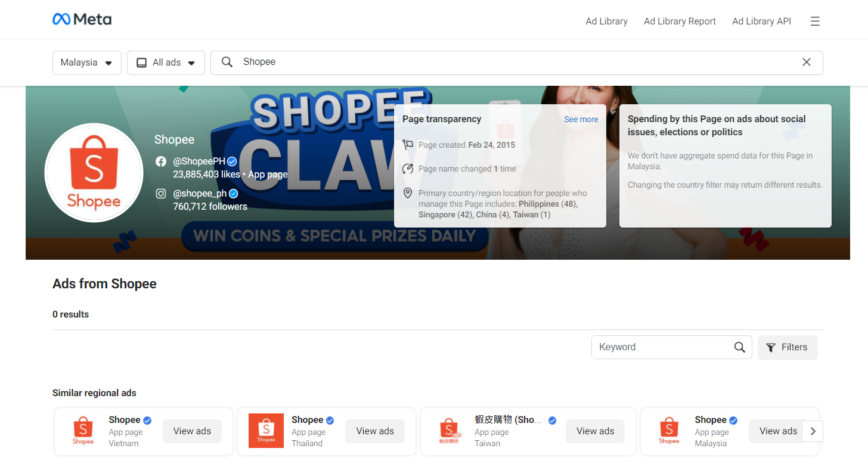
Task: Click See more in Page transparency
Action: (581, 119)
